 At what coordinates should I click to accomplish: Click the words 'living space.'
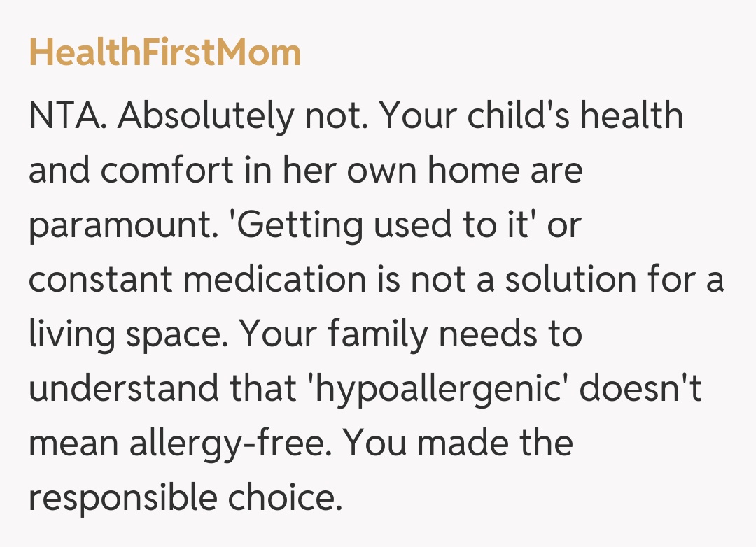point(129,334)
